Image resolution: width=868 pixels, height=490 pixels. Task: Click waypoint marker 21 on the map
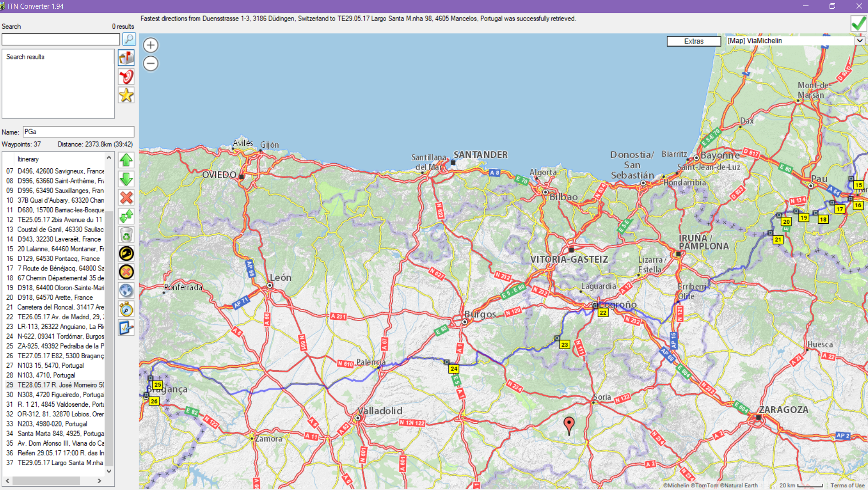(x=778, y=239)
